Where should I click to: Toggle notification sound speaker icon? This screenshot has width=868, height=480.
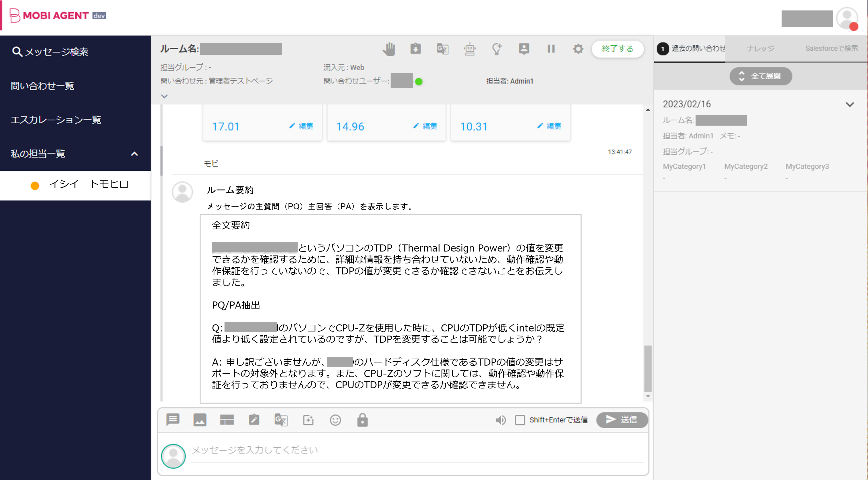point(500,420)
